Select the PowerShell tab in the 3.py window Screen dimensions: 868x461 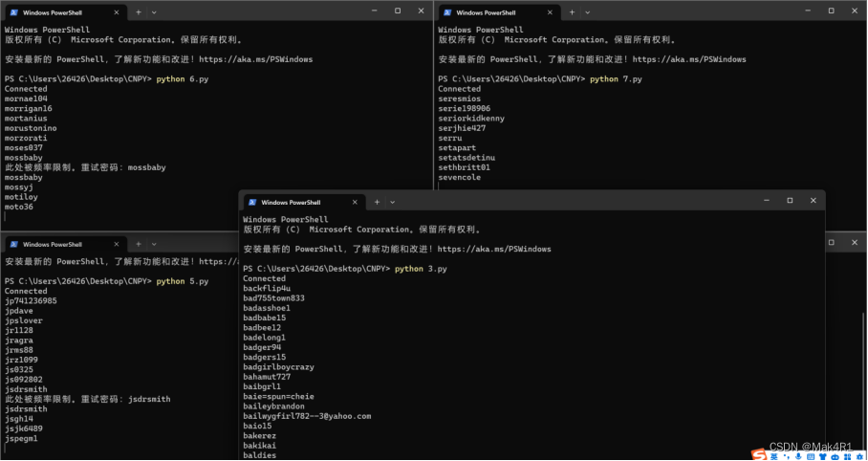(x=303, y=202)
